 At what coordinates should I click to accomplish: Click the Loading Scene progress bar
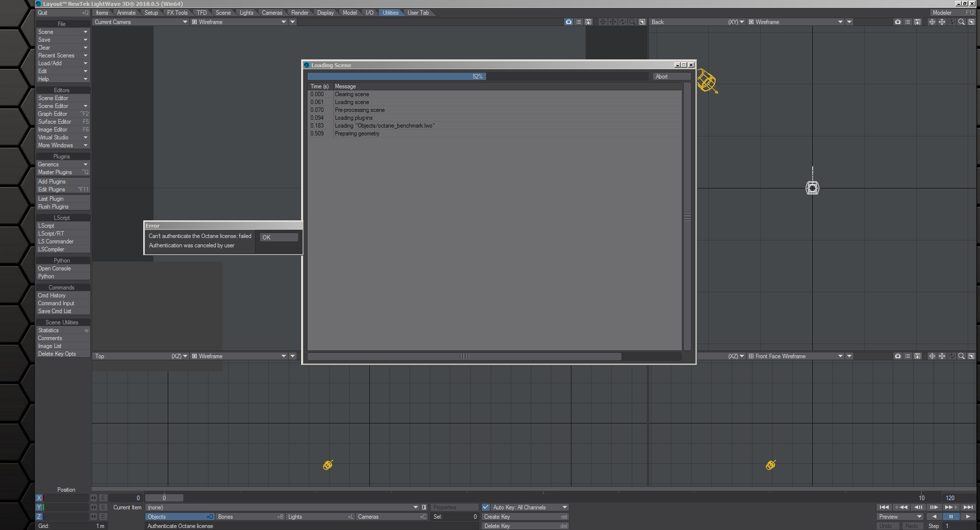(477, 77)
